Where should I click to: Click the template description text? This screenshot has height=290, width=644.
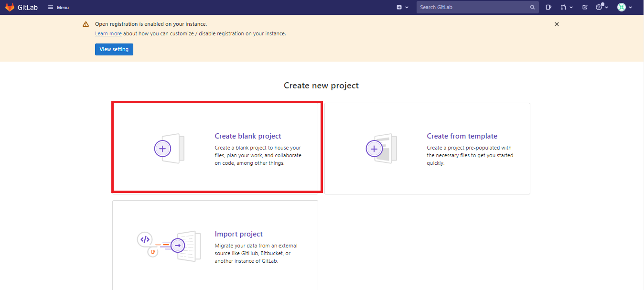(470, 155)
